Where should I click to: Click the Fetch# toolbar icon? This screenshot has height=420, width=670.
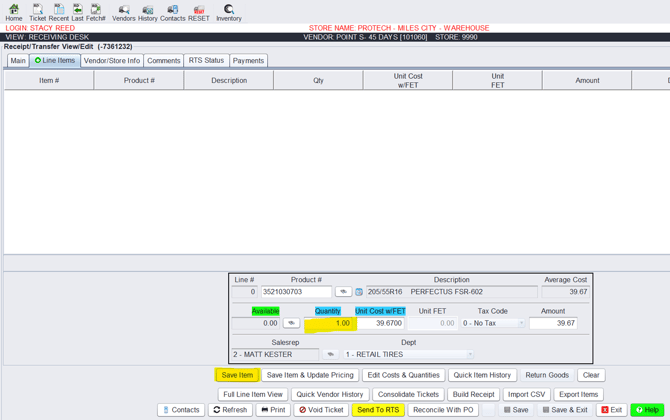click(96, 10)
